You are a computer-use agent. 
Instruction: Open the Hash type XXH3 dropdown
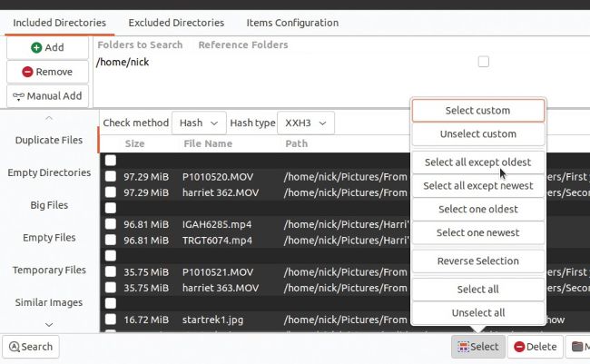(306, 123)
